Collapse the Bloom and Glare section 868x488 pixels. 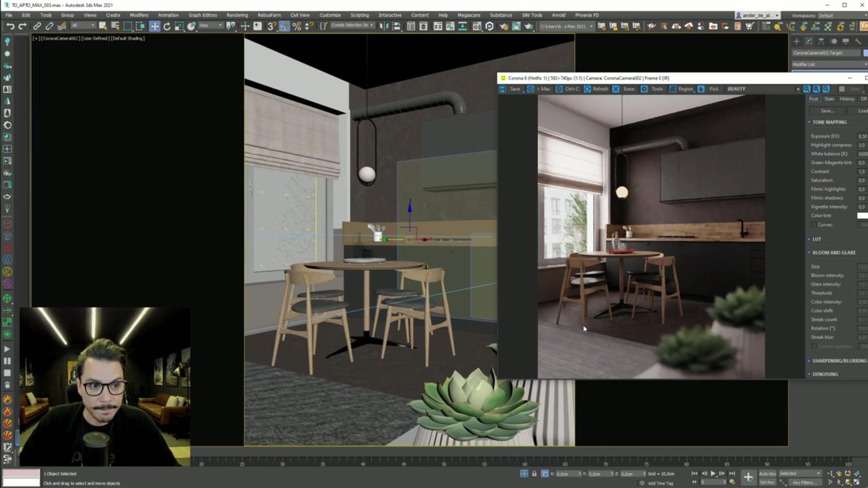point(834,253)
